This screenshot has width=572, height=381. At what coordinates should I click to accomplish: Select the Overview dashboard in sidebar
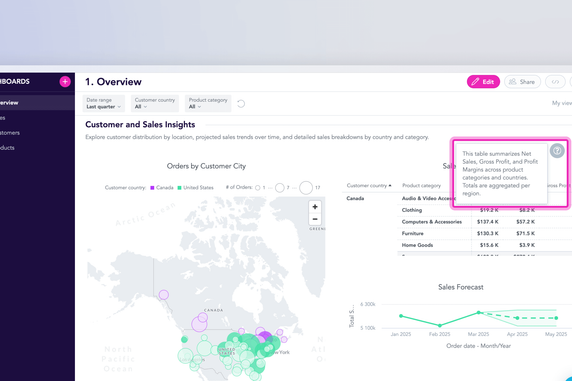point(36,103)
